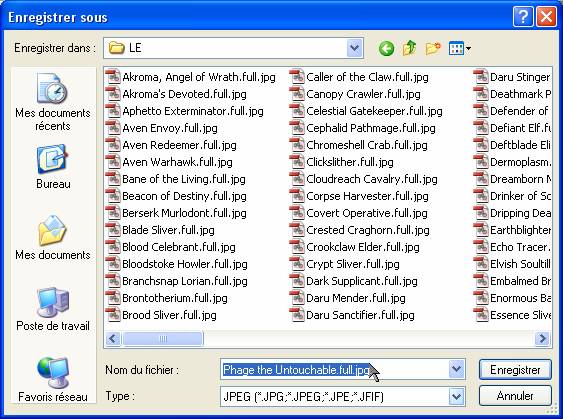Open Mes documents récents shortcut
The image size is (563, 419).
(x=53, y=102)
